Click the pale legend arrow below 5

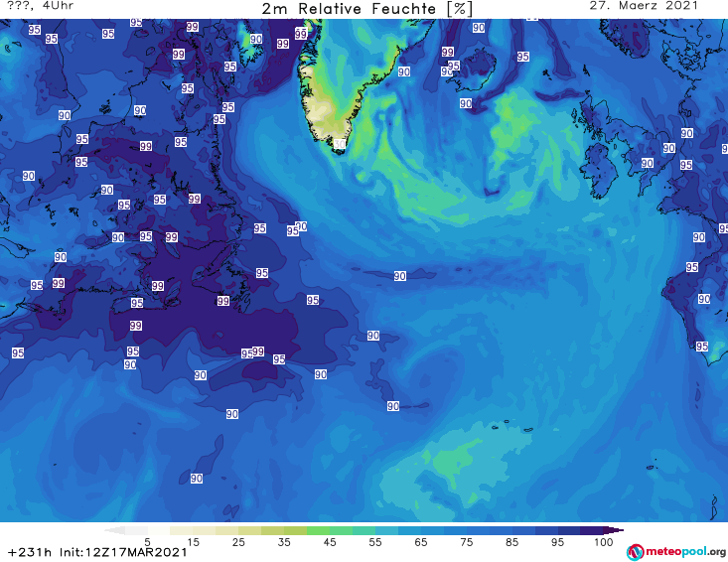(115, 530)
